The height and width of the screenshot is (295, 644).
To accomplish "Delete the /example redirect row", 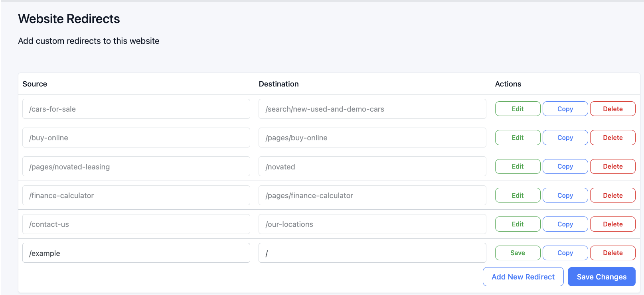I will pos(612,253).
